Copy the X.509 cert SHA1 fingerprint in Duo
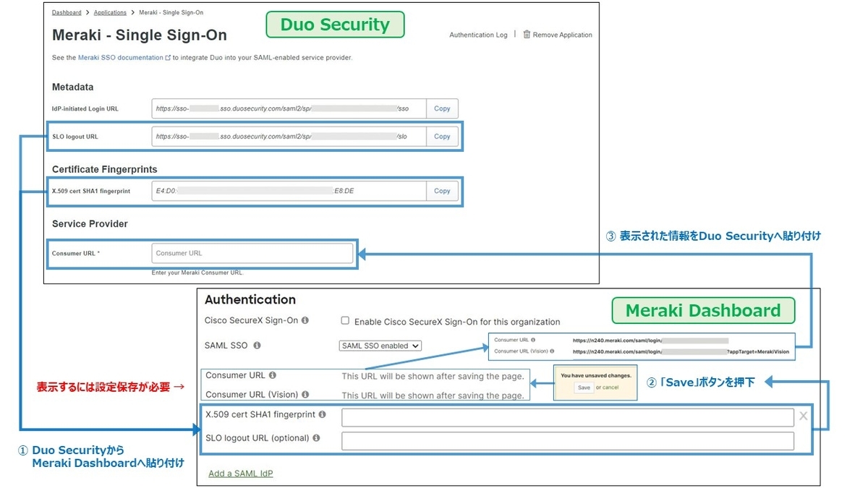The width and height of the screenshot is (868, 488). (x=442, y=191)
